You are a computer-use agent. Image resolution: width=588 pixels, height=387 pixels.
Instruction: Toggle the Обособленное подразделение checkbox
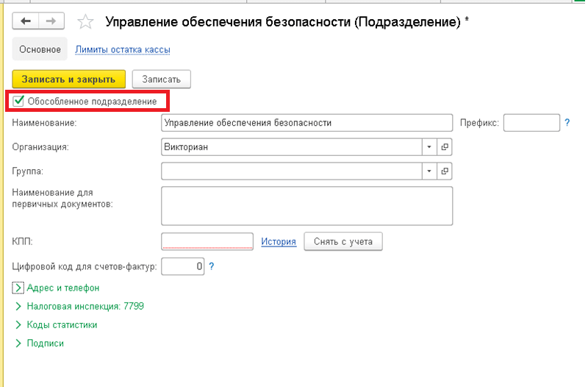[x=18, y=101]
